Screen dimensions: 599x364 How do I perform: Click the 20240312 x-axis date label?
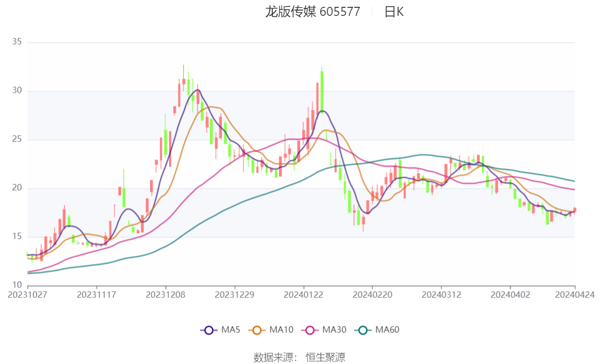coord(441,295)
